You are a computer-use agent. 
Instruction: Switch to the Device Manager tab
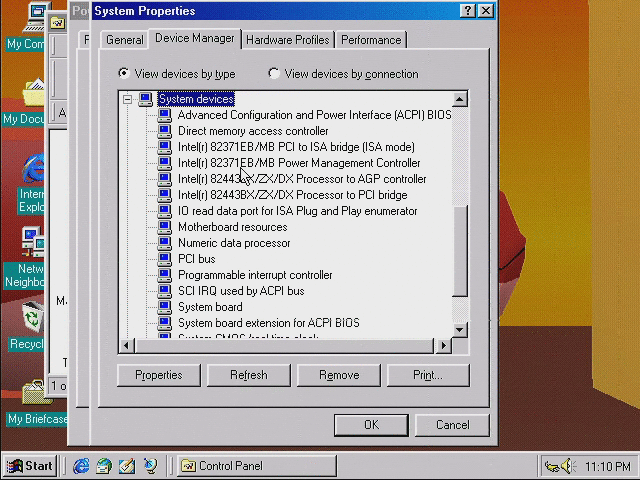pyautogui.click(x=195, y=38)
